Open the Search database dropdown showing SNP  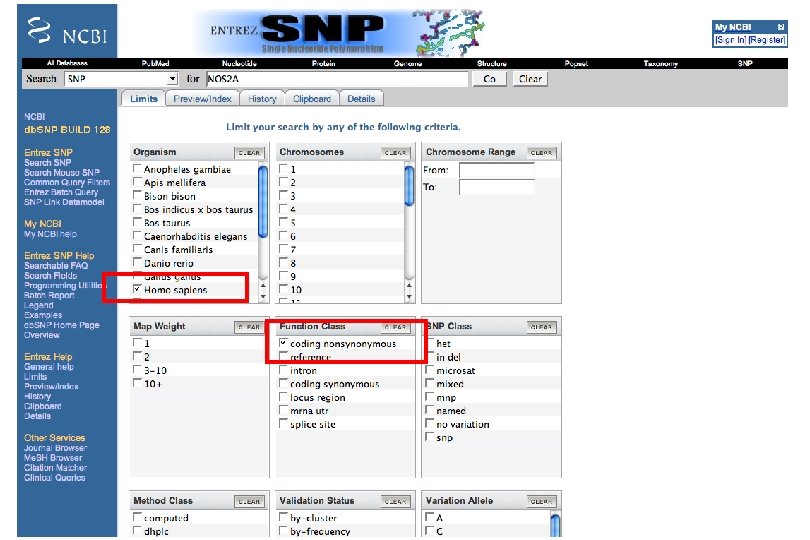point(121,79)
